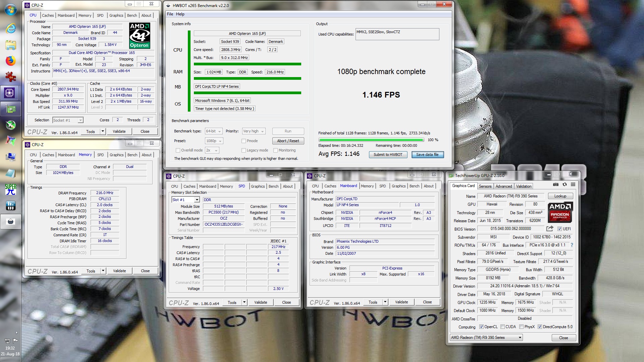Click the Bus Interface question mark icon

tap(572, 245)
